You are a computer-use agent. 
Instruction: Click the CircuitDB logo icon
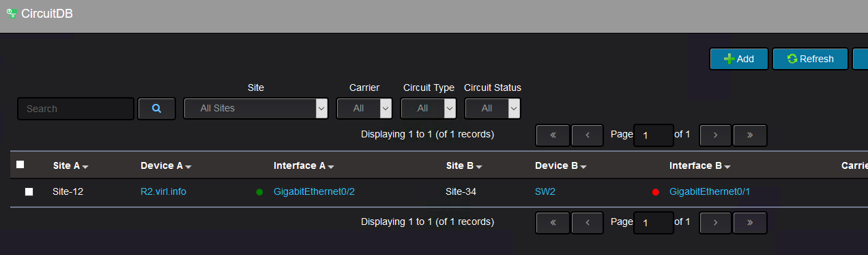12,13
